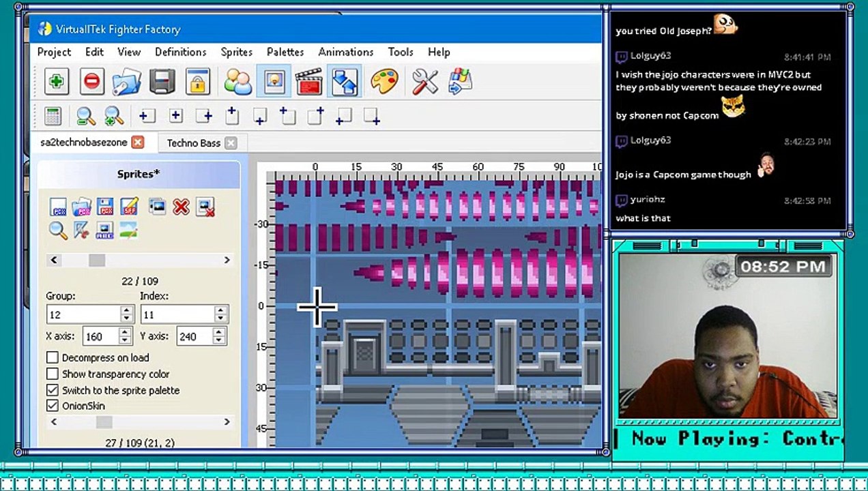Open the Help menu
The image size is (868, 491).
click(439, 52)
